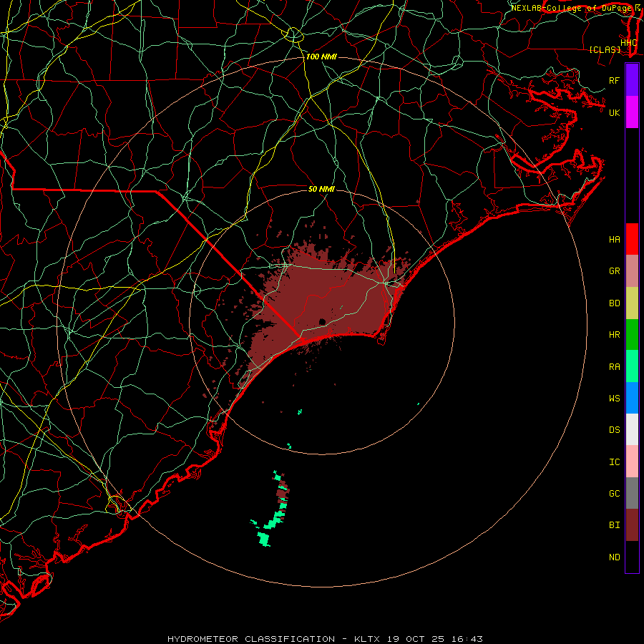
Task: Click the RF purple legend swatch
Action: coord(632,80)
